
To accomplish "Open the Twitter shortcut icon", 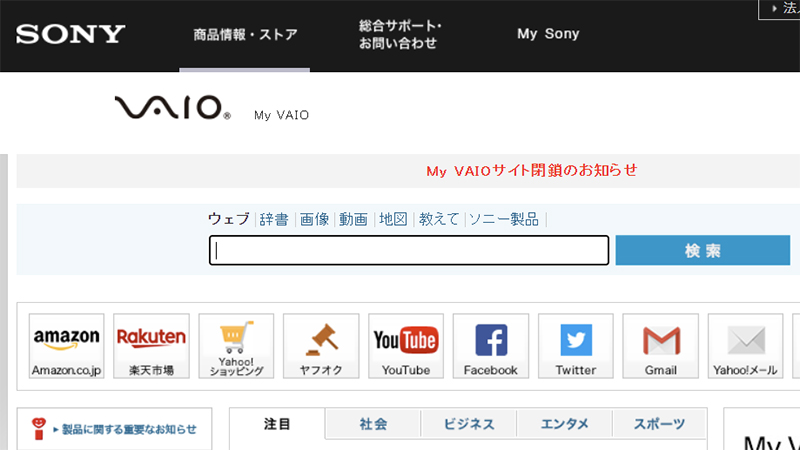I will click(576, 346).
